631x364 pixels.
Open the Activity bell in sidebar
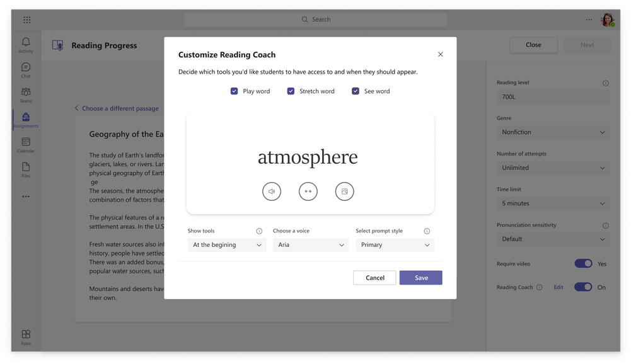pyautogui.click(x=26, y=45)
